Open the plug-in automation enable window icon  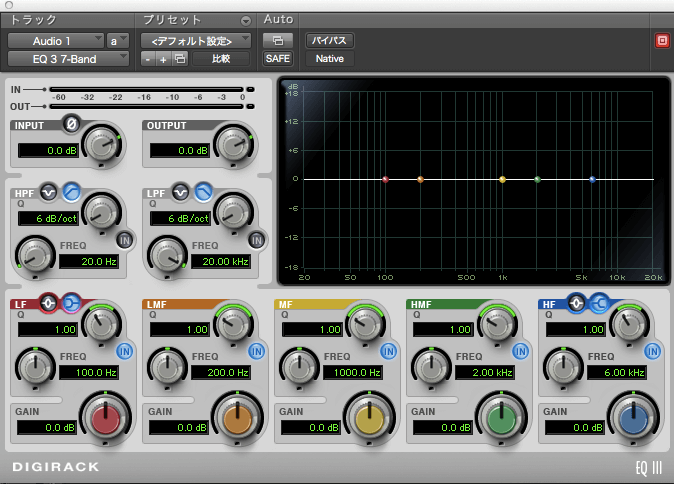point(278,41)
